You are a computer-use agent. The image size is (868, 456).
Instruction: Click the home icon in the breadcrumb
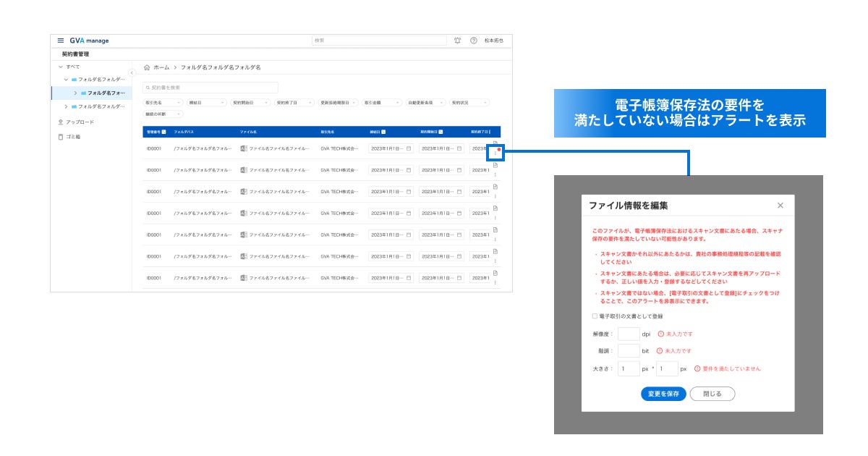[147, 67]
